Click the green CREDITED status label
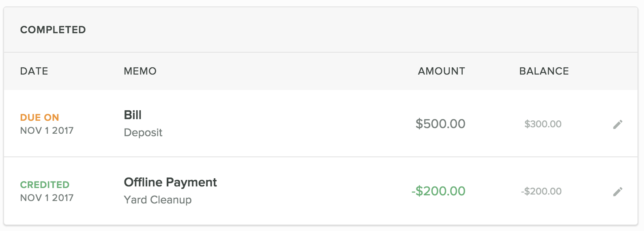 (x=45, y=185)
